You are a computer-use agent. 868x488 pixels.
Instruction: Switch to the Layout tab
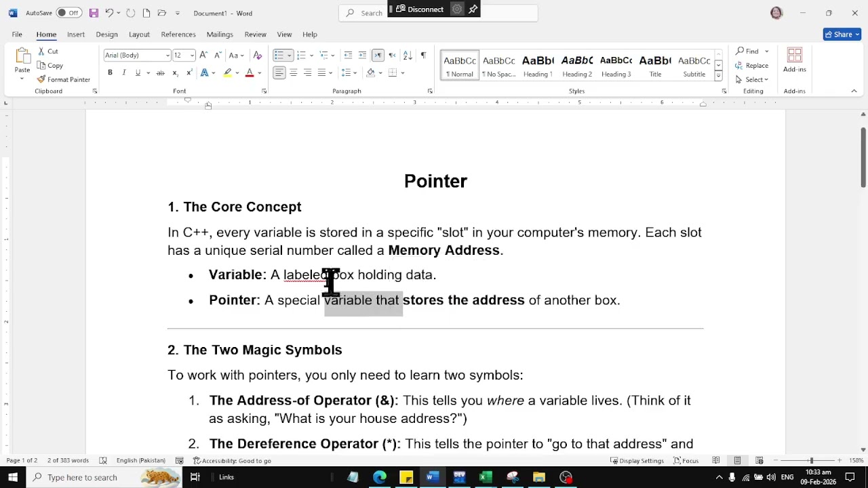pyautogui.click(x=139, y=34)
